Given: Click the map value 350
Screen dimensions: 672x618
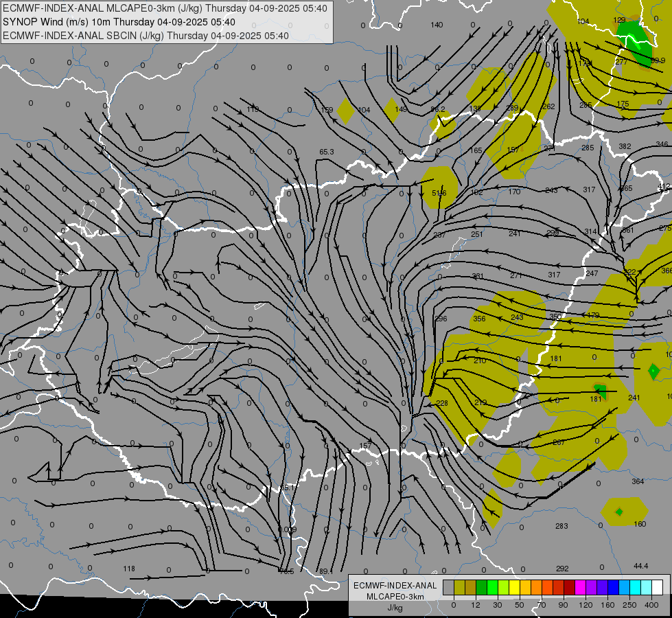Looking at the screenshot, I should click(555, 317).
